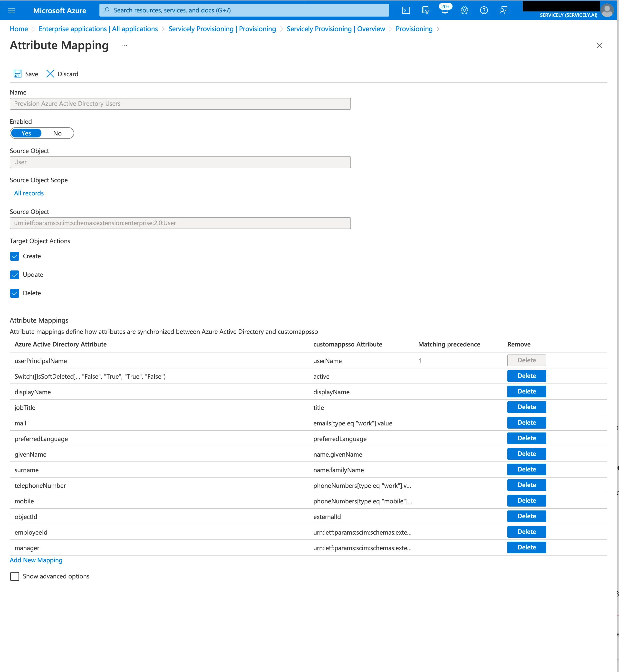The image size is (619, 672).
Task: Open Servicely Provisioning | Overview breadcrumb
Action: 336,29
